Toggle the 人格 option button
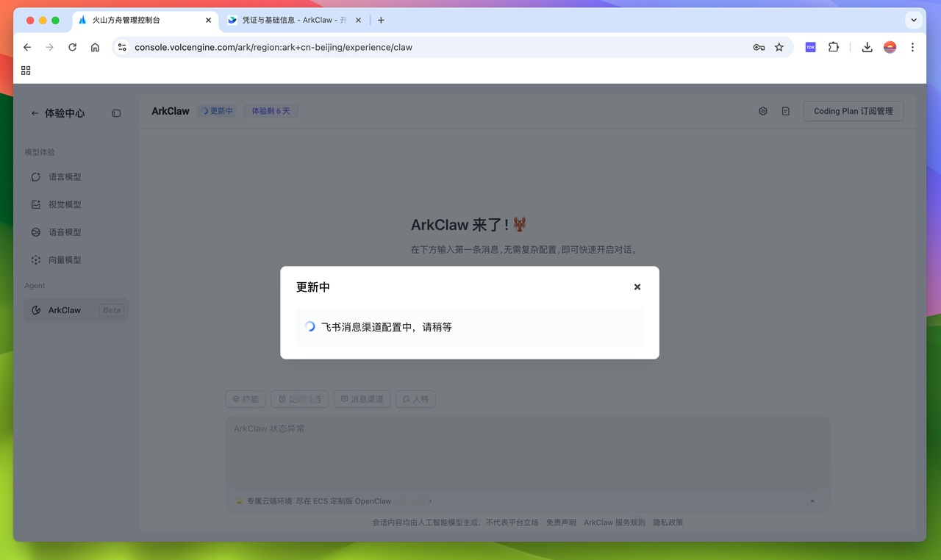 point(415,398)
